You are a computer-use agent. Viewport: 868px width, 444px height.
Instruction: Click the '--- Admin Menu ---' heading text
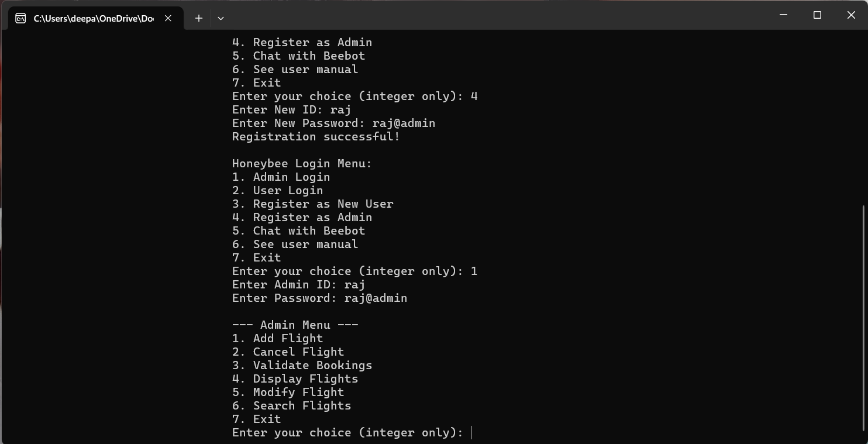coord(295,325)
